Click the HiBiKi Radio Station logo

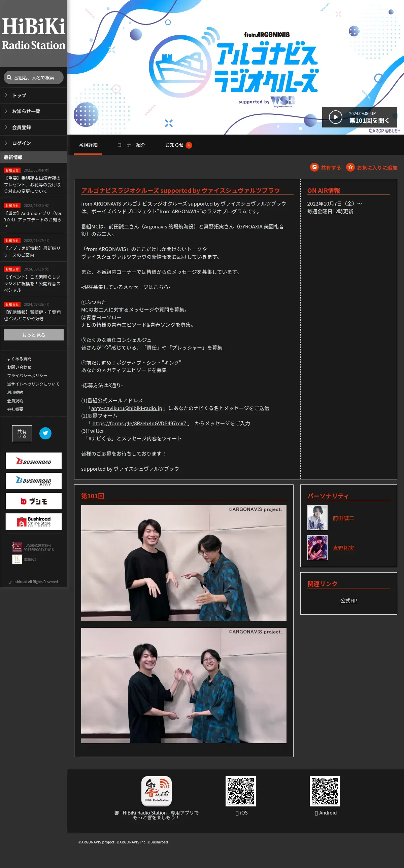coord(33,34)
